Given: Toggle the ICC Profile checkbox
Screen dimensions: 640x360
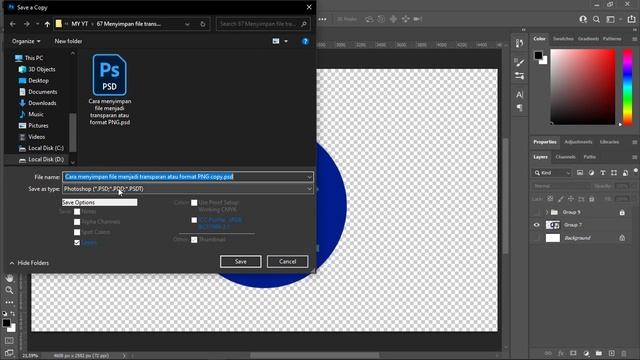Looking at the screenshot, I should click(194, 220).
